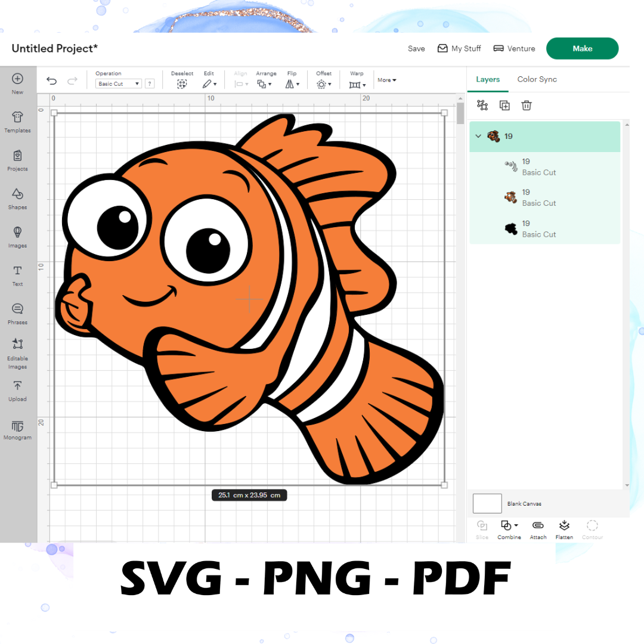Open the Shapes panel
Image resolution: width=644 pixels, height=644 pixels.
(17, 199)
